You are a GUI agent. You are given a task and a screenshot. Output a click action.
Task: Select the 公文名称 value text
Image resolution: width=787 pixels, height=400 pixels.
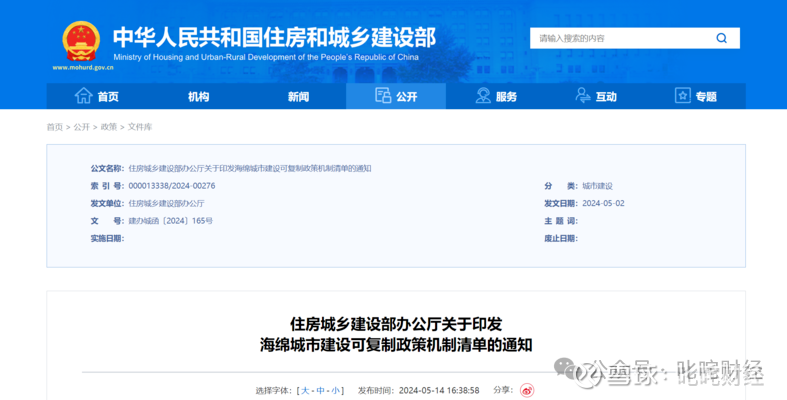click(x=250, y=168)
